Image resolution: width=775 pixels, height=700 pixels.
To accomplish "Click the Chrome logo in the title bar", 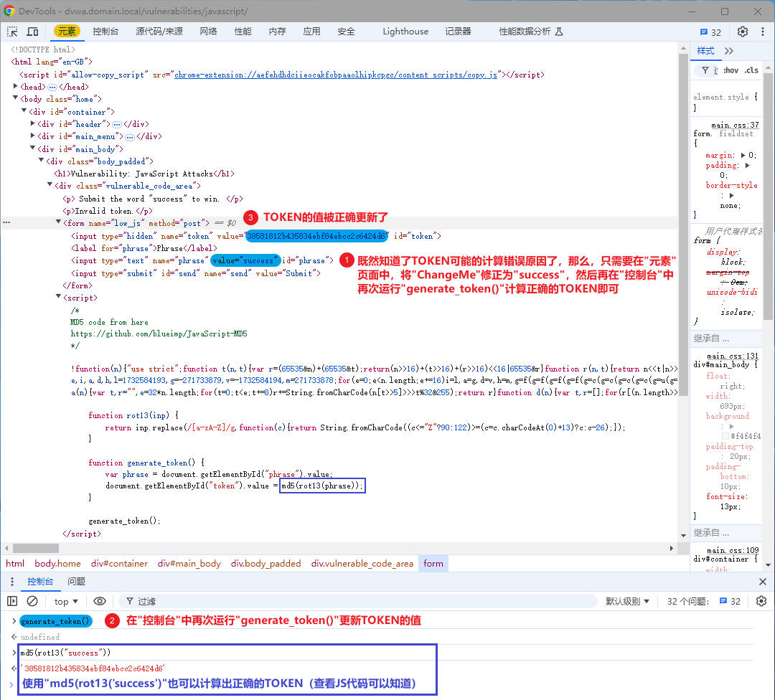I will coord(9,11).
